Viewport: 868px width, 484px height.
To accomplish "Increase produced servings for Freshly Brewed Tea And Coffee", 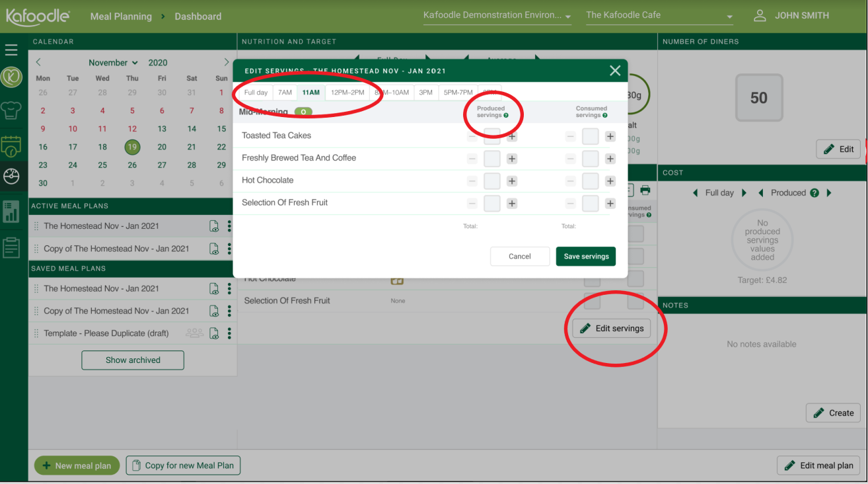I will tap(512, 159).
